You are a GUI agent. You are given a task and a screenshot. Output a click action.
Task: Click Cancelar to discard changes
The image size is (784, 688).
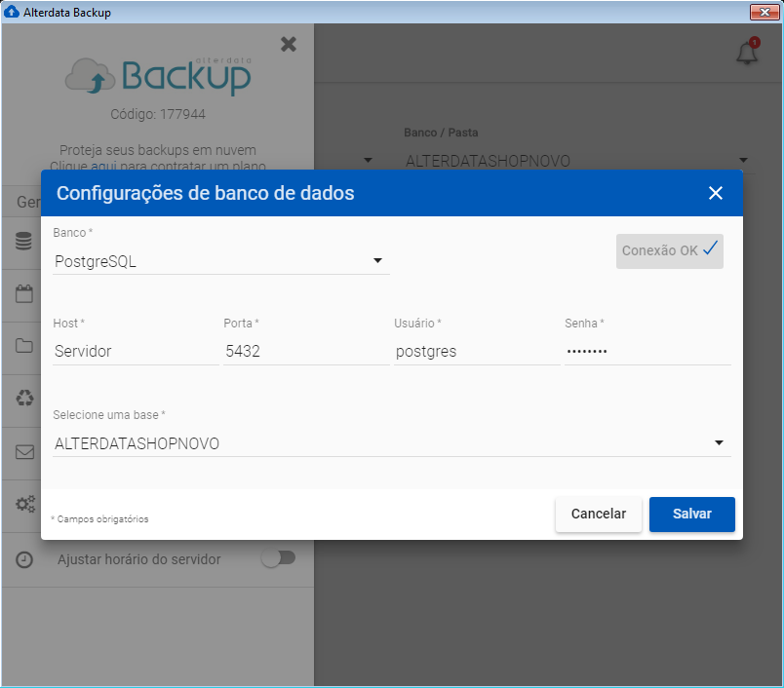click(598, 514)
